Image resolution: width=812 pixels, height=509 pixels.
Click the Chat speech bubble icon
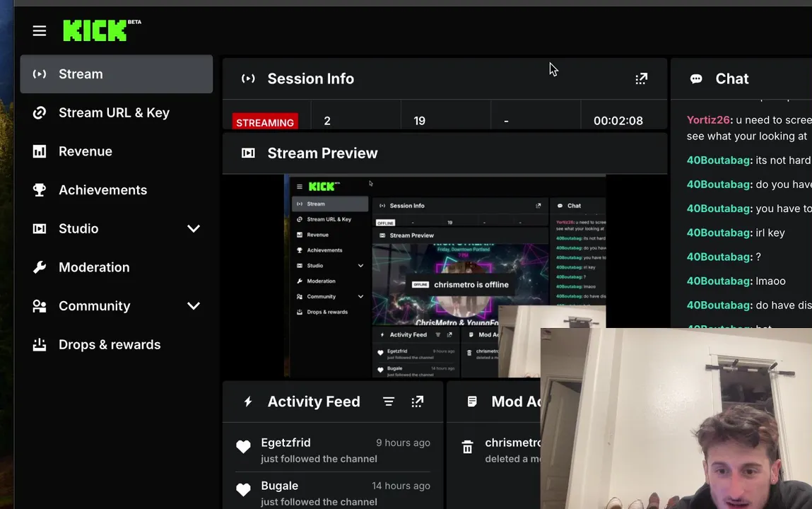click(697, 78)
